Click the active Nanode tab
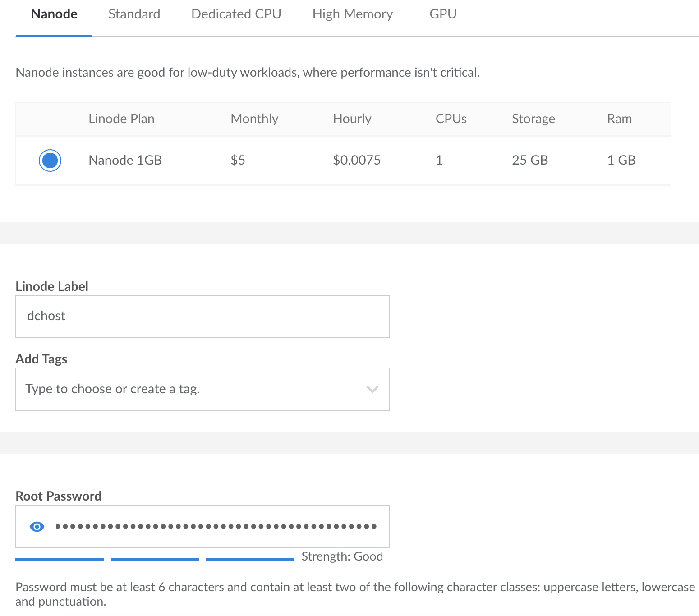Viewport: 699px width, 616px height. click(54, 14)
